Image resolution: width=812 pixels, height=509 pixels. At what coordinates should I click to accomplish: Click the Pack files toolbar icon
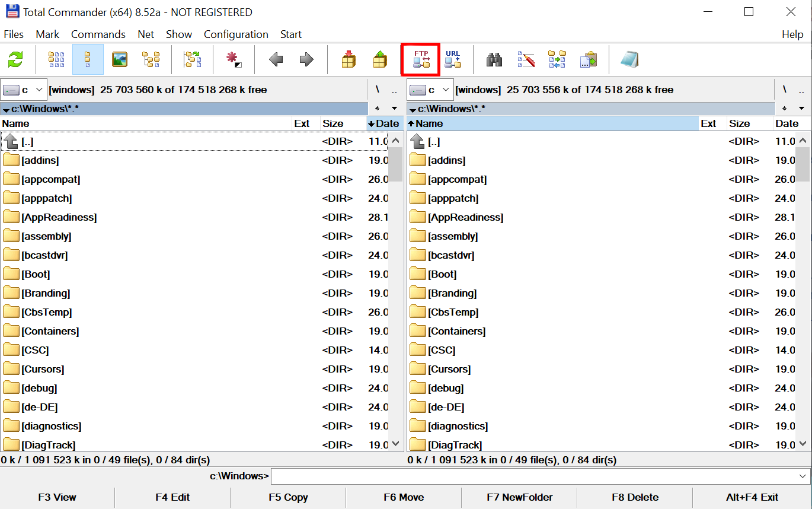(x=349, y=59)
